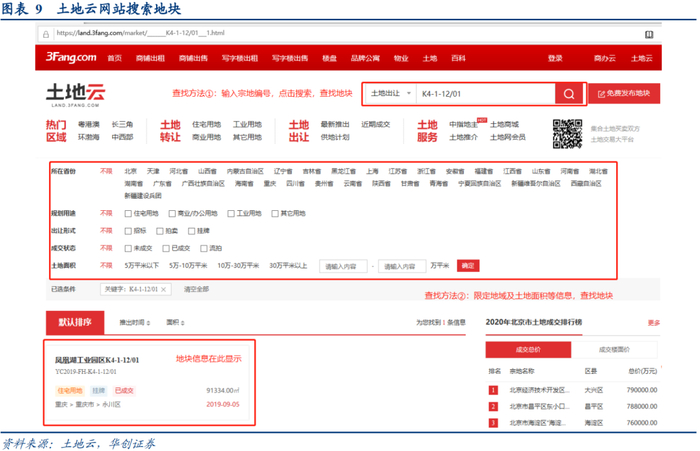Viewport: 700px width, 451px height.
Task: Click the 登录 link
Action: pos(555,58)
